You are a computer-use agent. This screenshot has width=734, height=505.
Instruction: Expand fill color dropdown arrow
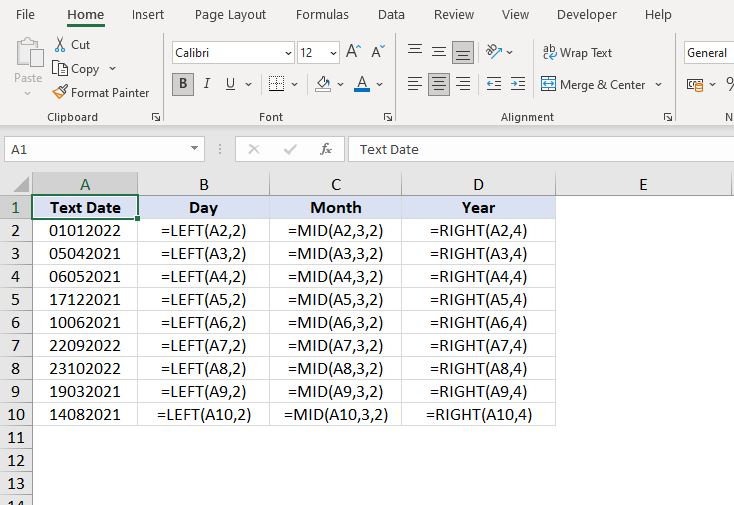[x=340, y=85]
